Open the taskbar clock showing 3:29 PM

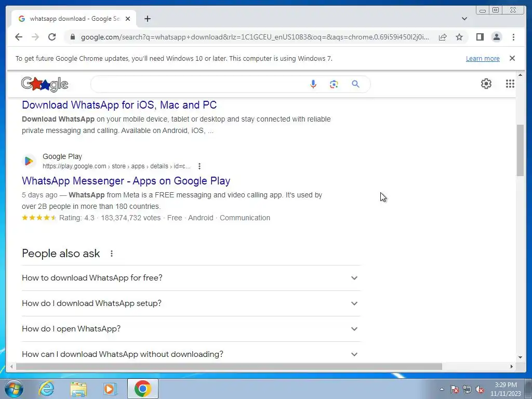coord(506,389)
